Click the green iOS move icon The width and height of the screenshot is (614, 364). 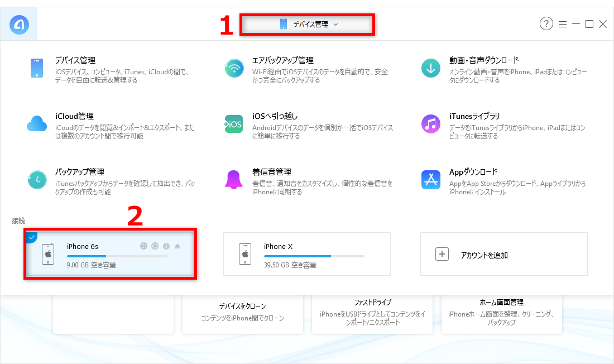click(x=233, y=124)
